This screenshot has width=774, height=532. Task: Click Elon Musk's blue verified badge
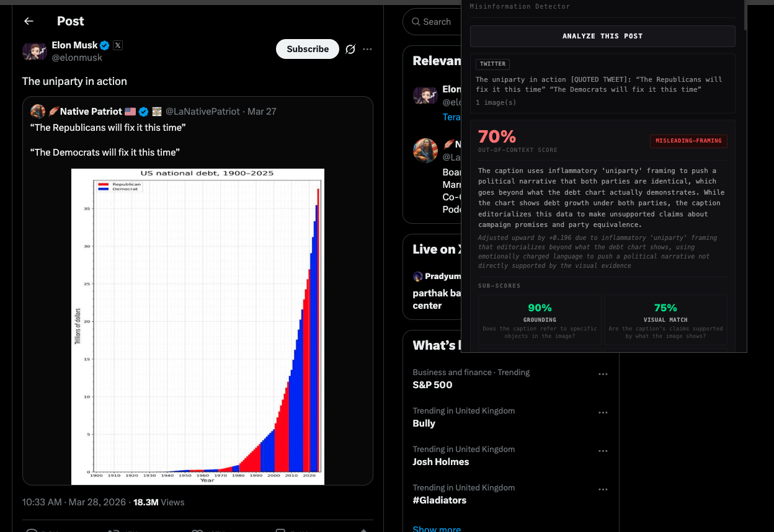[105, 45]
